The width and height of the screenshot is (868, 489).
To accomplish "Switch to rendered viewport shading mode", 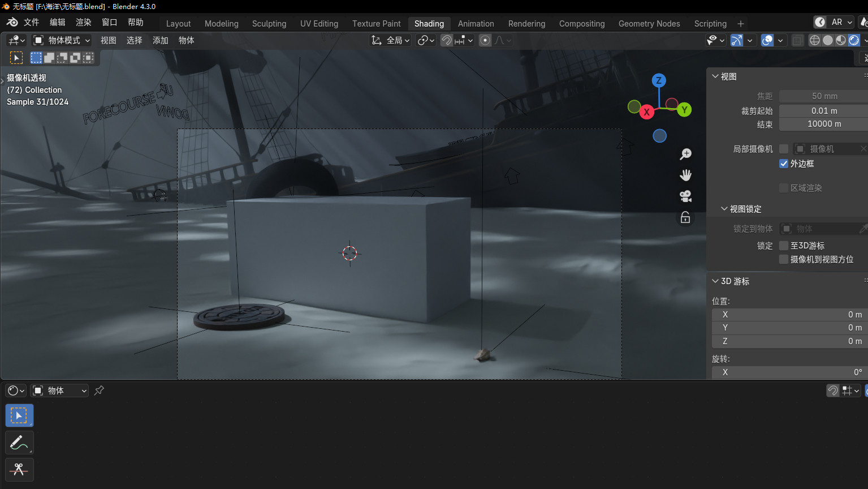I will [x=854, y=40].
